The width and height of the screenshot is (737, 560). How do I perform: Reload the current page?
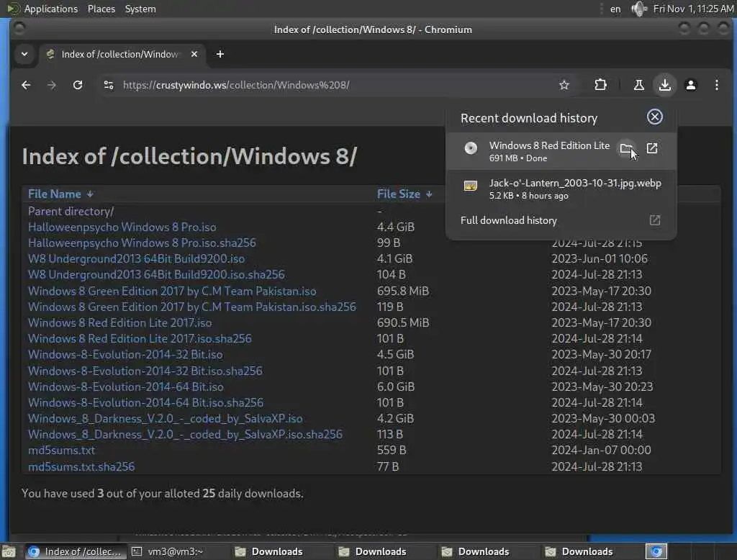[78, 85]
